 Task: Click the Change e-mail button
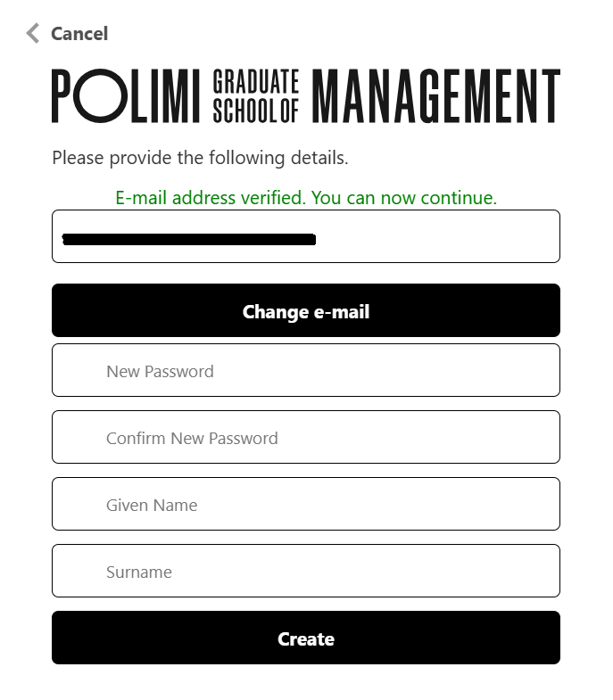[x=306, y=310]
